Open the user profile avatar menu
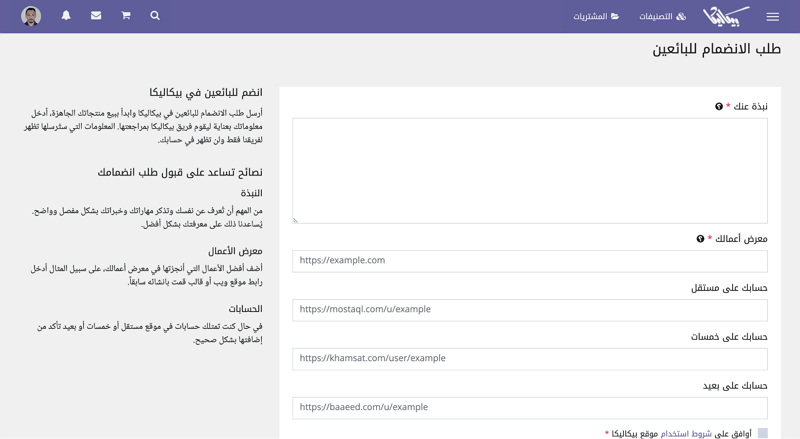Viewport: 800px width, 439px height. click(x=31, y=16)
